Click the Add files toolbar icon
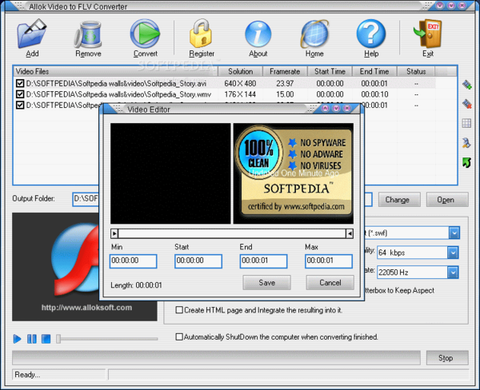Image resolution: width=480 pixels, height=390 pixels. coord(32,33)
